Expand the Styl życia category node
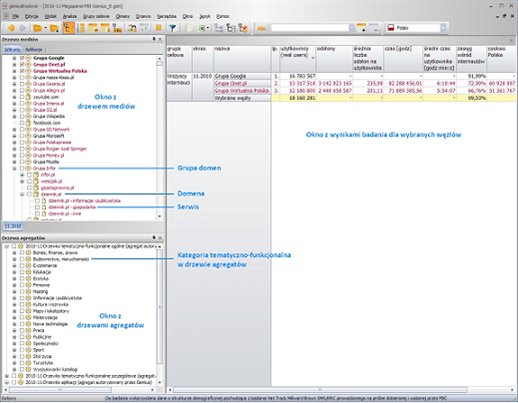The width and height of the screenshot is (518, 403). (14, 357)
